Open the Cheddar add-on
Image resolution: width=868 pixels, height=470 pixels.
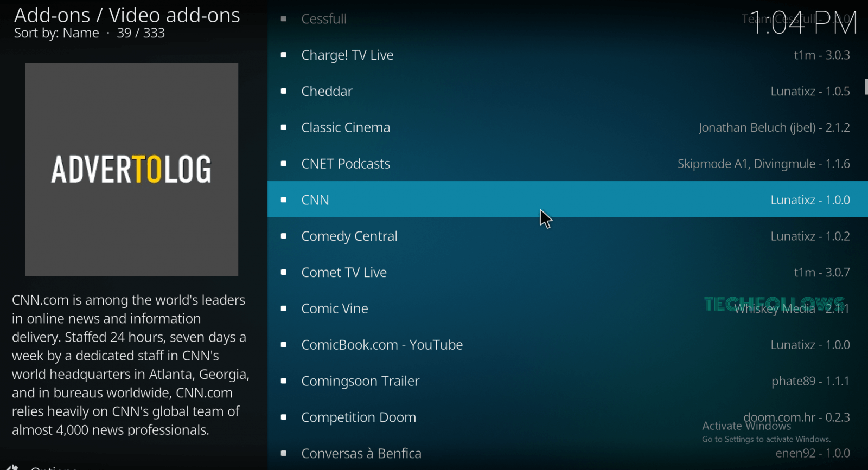coord(567,91)
